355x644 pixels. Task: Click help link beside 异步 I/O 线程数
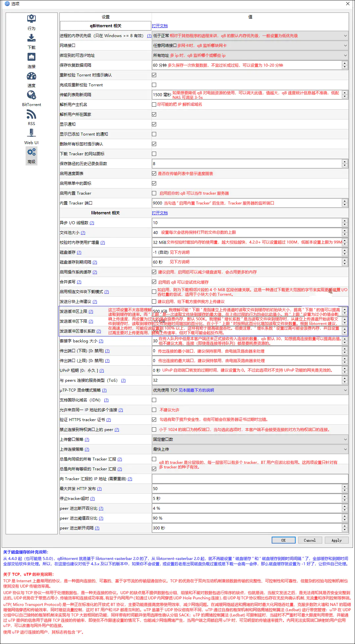92,223
